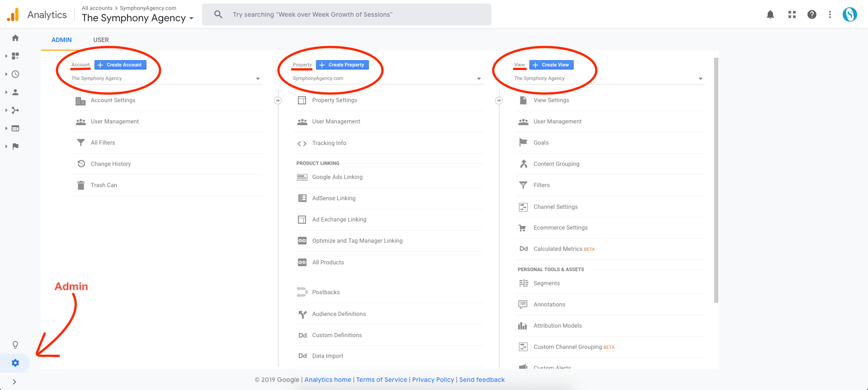Viewport: 868px width, 390px height.
Task: Switch to the ADMIN tab
Action: [61, 40]
